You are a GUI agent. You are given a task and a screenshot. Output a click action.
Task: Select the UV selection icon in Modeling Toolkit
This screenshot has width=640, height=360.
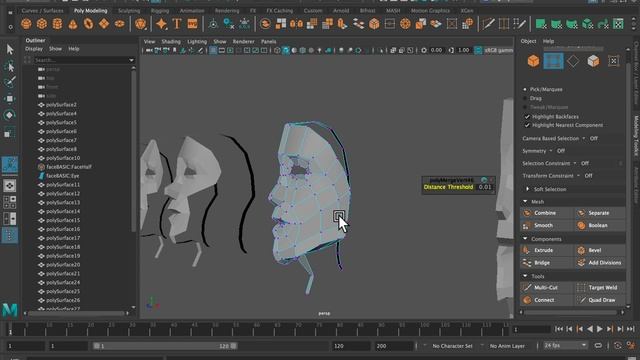pyautogui.click(x=613, y=61)
